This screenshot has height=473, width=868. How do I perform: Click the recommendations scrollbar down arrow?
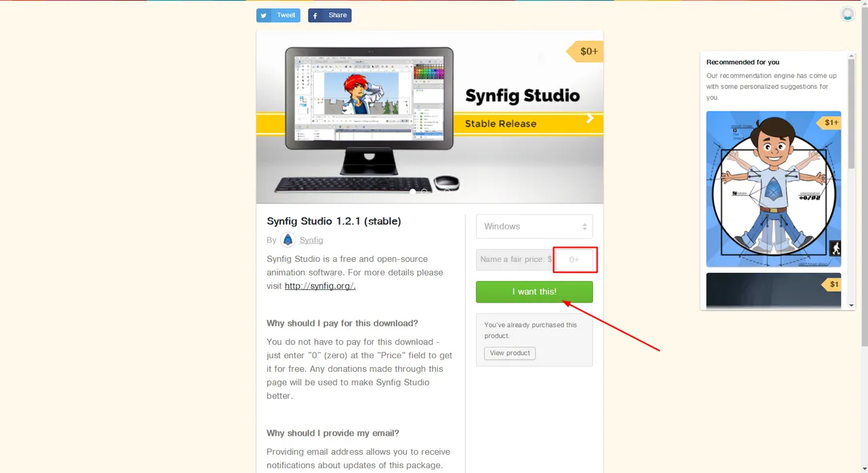tap(852, 306)
